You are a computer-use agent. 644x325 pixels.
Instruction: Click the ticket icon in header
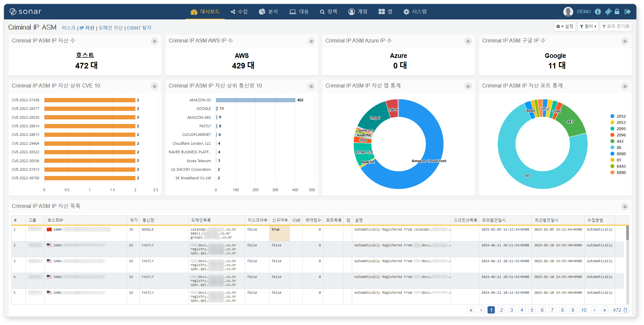[x=608, y=12]
